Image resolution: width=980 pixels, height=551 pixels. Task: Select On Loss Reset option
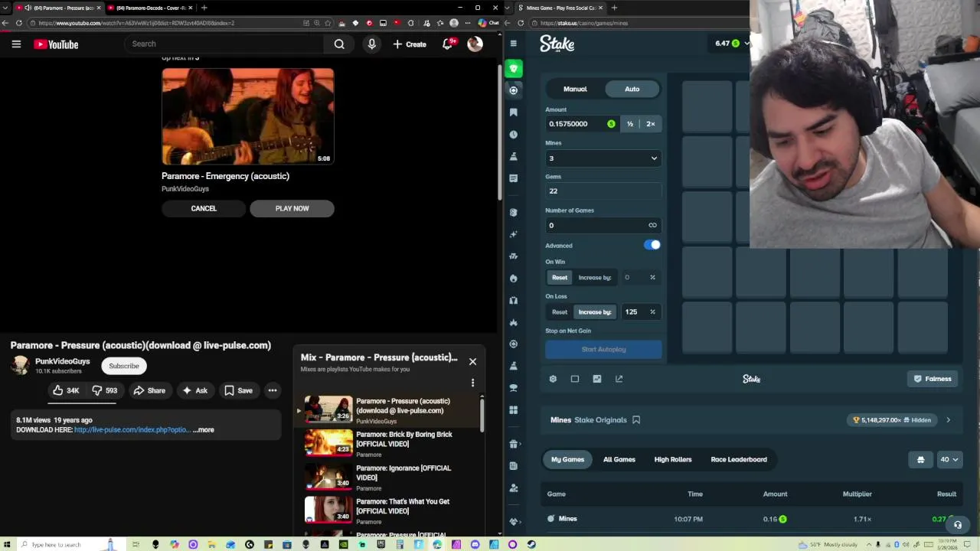tap(560, 311)
